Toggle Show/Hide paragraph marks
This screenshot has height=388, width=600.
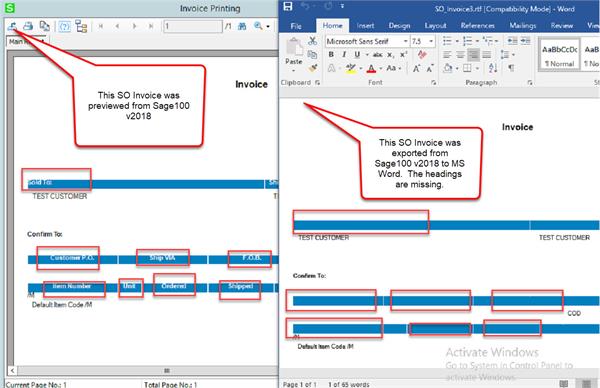pyautogui.click(x=511, y=68)
